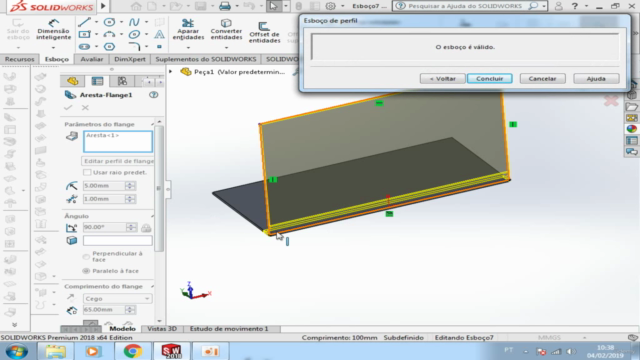Click Editar perfil de flange button
Viewport: 640px width, 360px height.
pyautogui.click(x=118, y=161)
